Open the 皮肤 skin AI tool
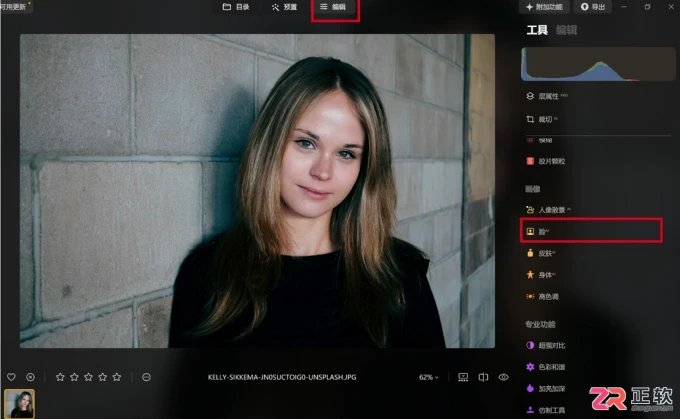680x419 pixels. pyautogui.click(x=541, y=253)
